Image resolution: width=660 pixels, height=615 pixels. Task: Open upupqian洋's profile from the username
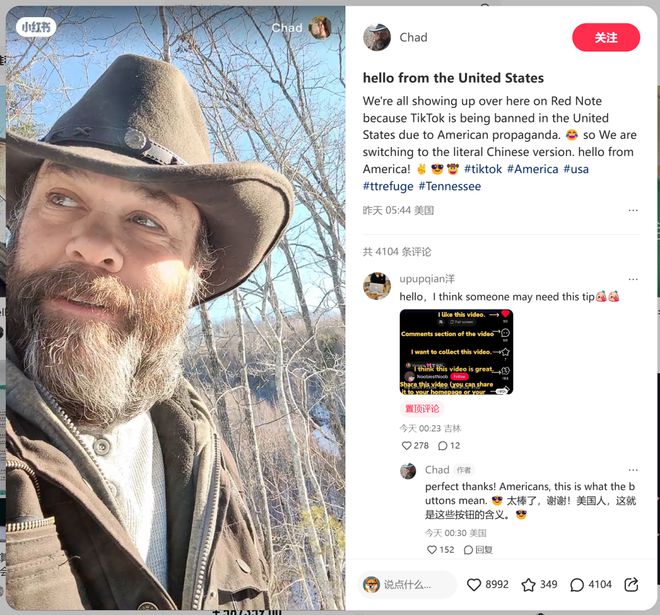pos(427,279)
